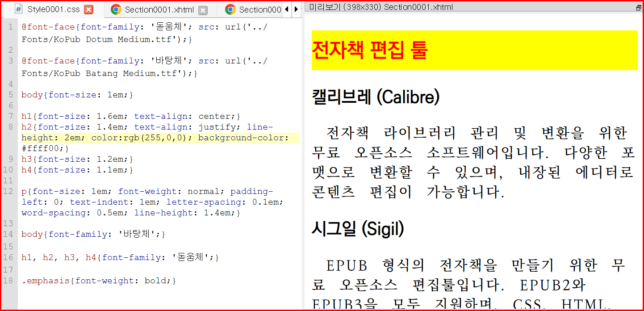644x311 pixels.
Task: Click the paragraph starting 전자책 라이브러리 관리
Action: point(473,163)
